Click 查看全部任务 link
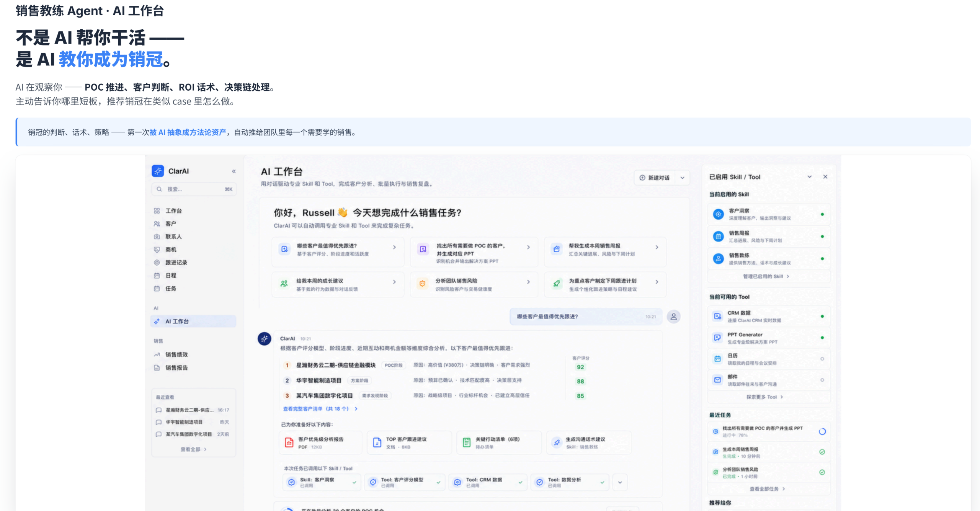980x511 pixels. [x=767, y=489]
